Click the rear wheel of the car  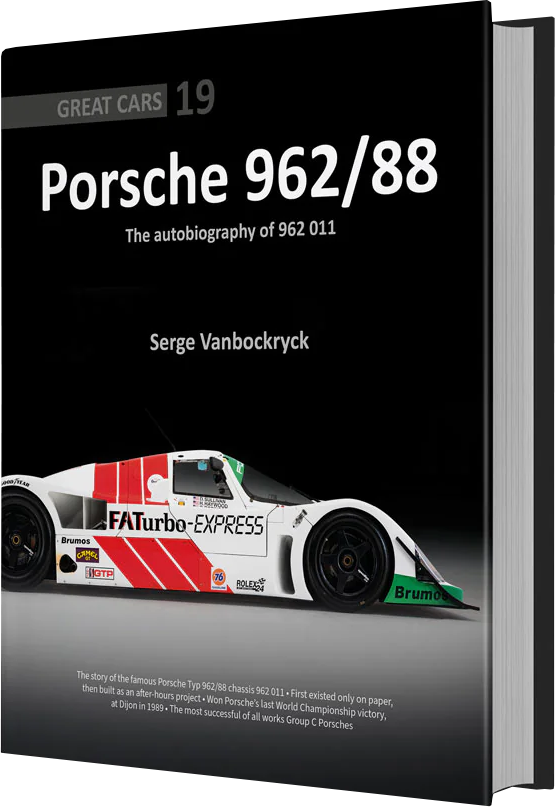[21, 538]
